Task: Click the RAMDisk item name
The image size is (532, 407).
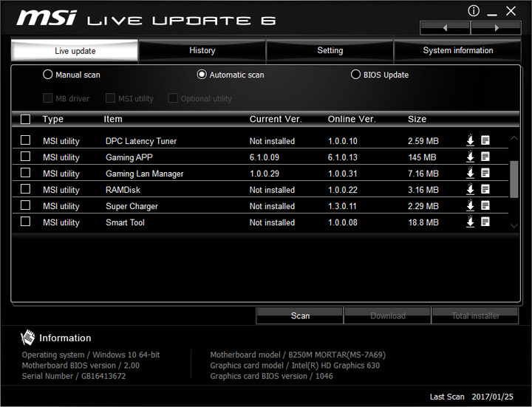Action: click(123, 190)
